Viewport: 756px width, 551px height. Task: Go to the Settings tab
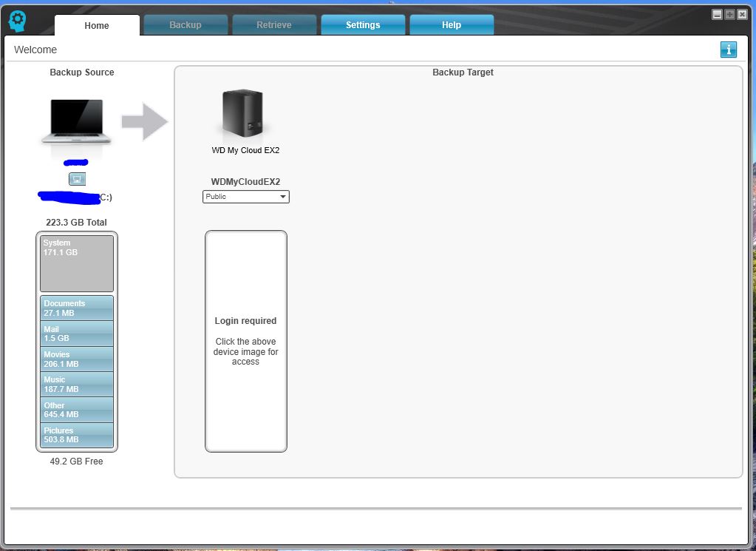(363, 24)
